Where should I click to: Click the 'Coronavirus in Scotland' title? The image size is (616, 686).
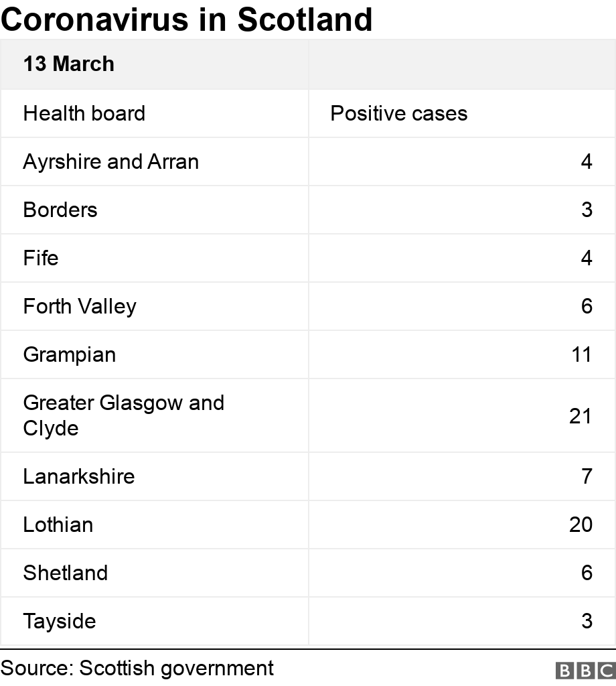coord(187,19)
